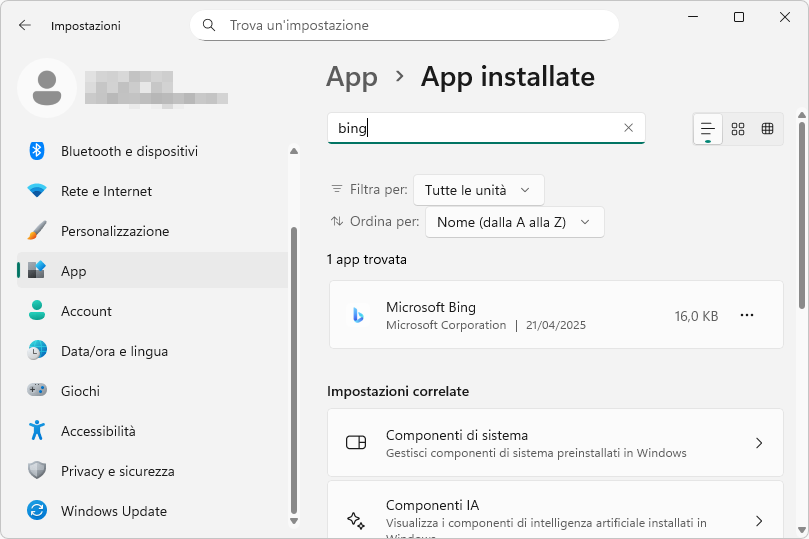Open more options for Microsoft Bing
809x539 pixels.
pyautogui.click(x=747, y=315)
